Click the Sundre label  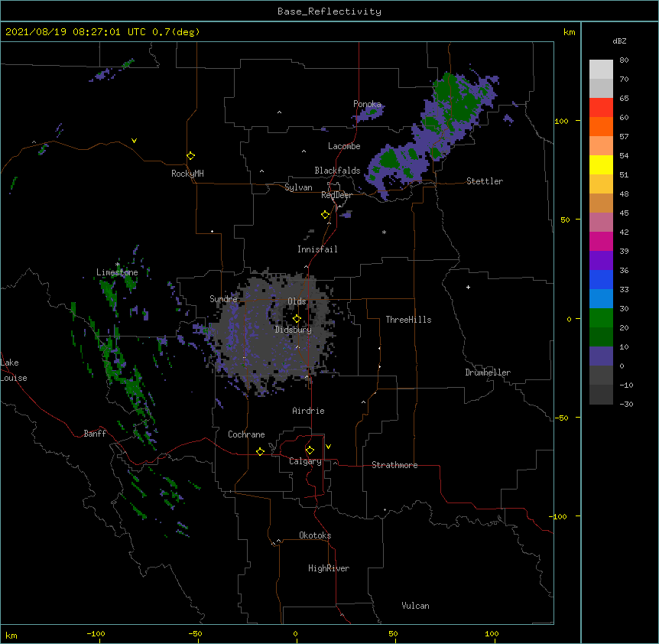click(x=223, y=299)
